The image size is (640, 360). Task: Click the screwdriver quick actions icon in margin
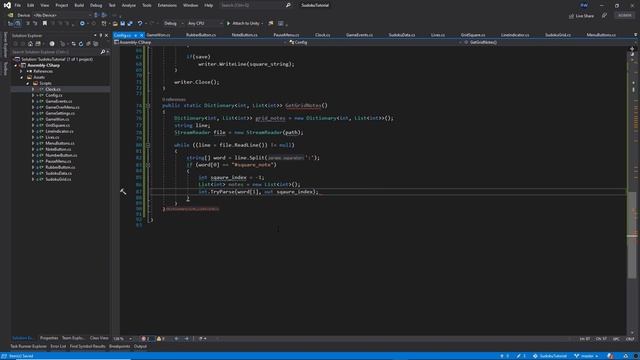tap(123, 191)
